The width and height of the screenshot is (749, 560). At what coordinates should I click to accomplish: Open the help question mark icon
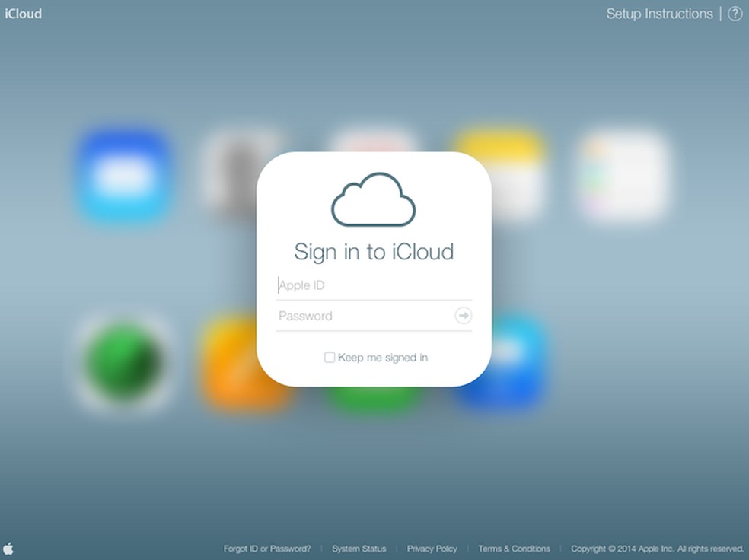tap(734, 14)
